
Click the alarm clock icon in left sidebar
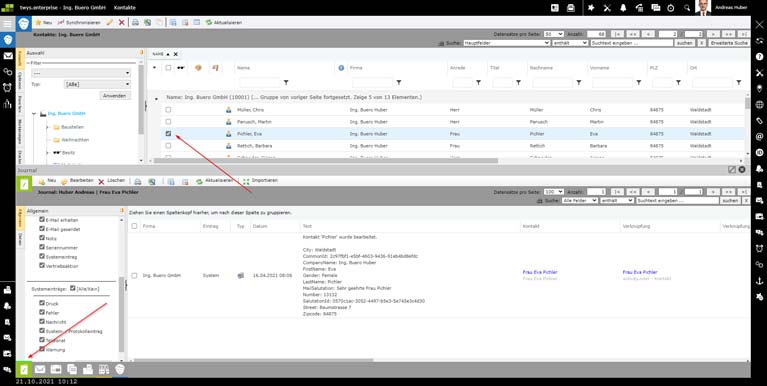click(x=8, y=88)
